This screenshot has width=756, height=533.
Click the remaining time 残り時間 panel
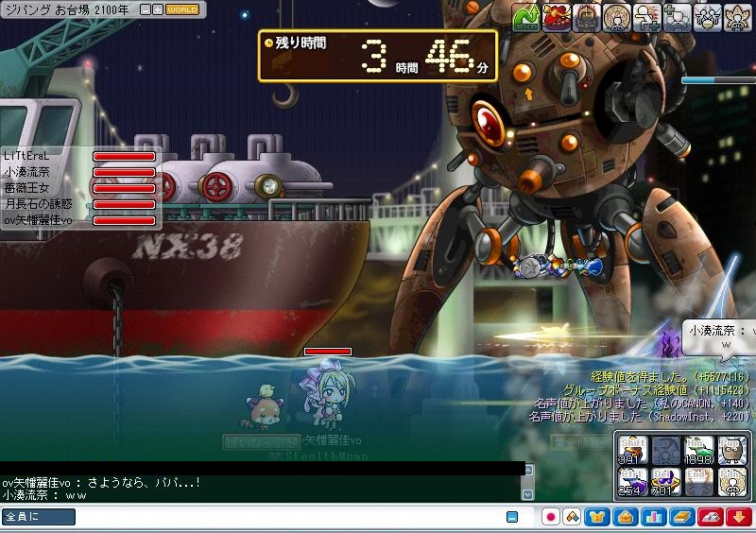point(378,56)
